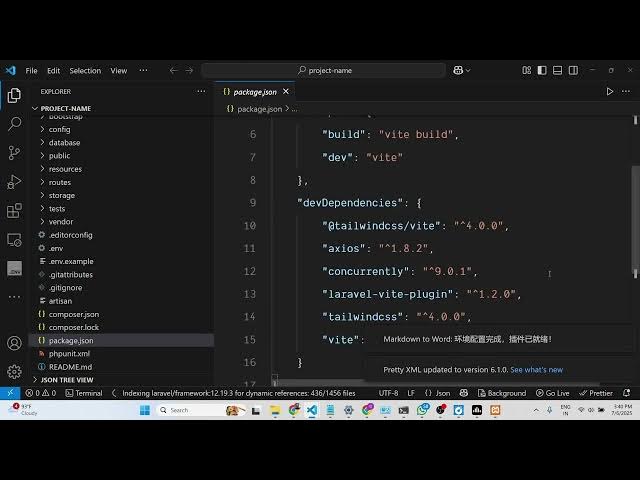The width and height of the screenshot is (640, 480).
Task: Open the Edit menu
Action: tap(53, 71)
